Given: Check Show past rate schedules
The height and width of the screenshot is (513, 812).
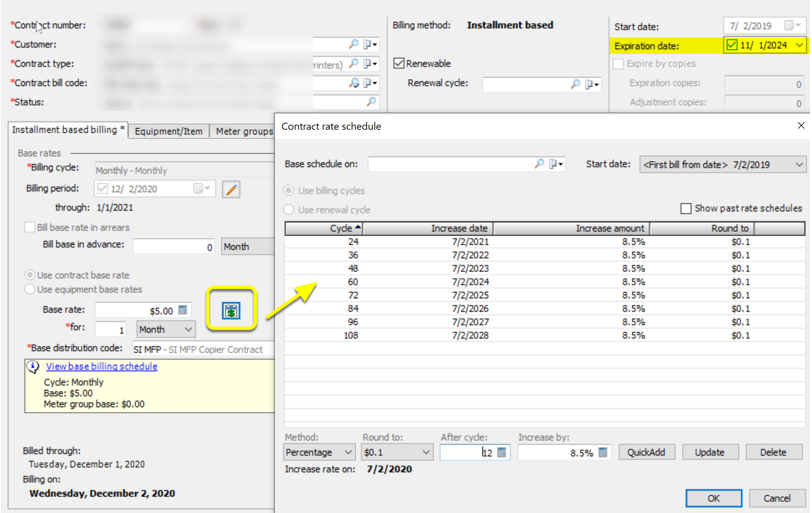Looking at the screenshot, I should (686, 208).
